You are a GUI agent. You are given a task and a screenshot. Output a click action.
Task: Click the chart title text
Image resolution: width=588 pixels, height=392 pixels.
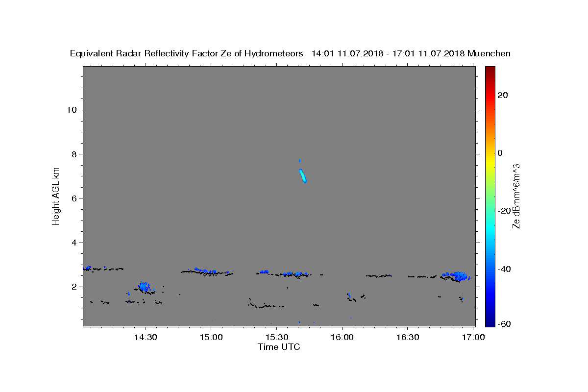click(290, 53)
